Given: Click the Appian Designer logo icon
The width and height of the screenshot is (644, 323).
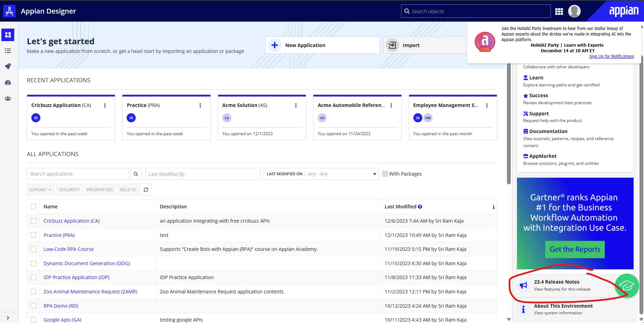Looking at the screenshot, I should pos(9,11).
